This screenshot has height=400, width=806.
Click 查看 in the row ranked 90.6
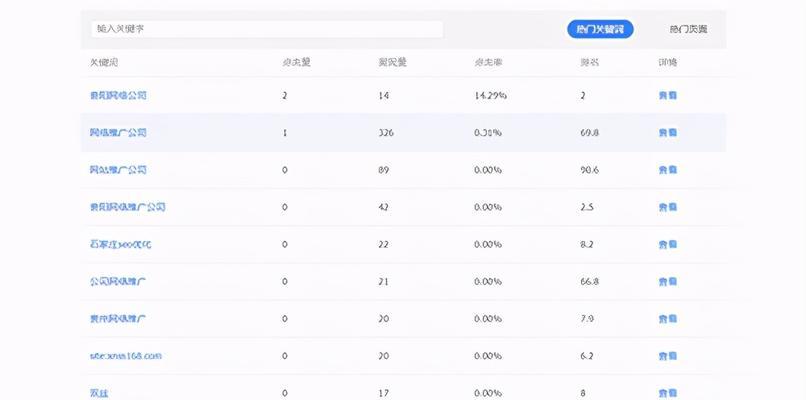click(667, 170)
